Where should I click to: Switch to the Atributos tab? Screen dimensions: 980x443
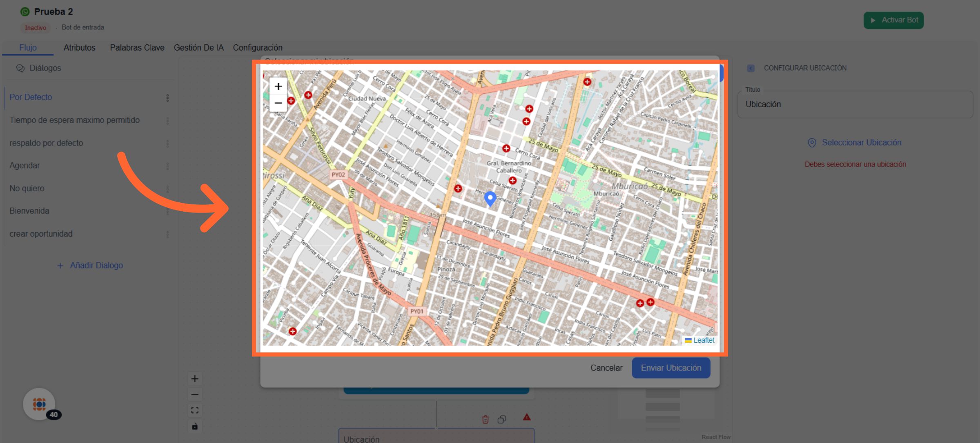coord(79,48)
